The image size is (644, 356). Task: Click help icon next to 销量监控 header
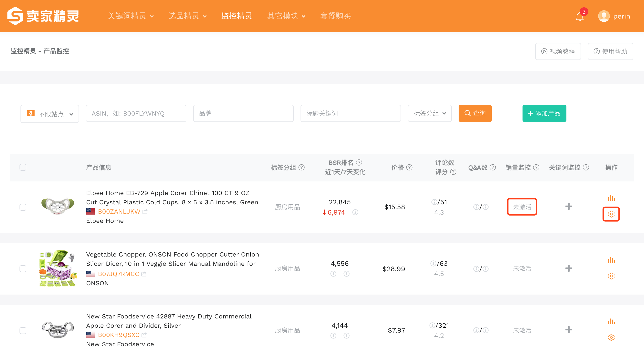click(536, 167)
